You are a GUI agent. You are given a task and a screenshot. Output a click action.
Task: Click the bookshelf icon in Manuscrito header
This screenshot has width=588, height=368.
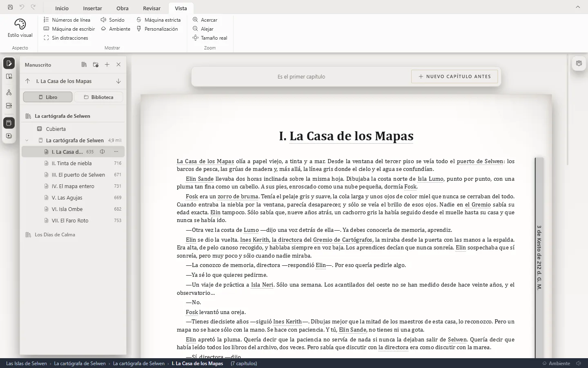[84, 65]
